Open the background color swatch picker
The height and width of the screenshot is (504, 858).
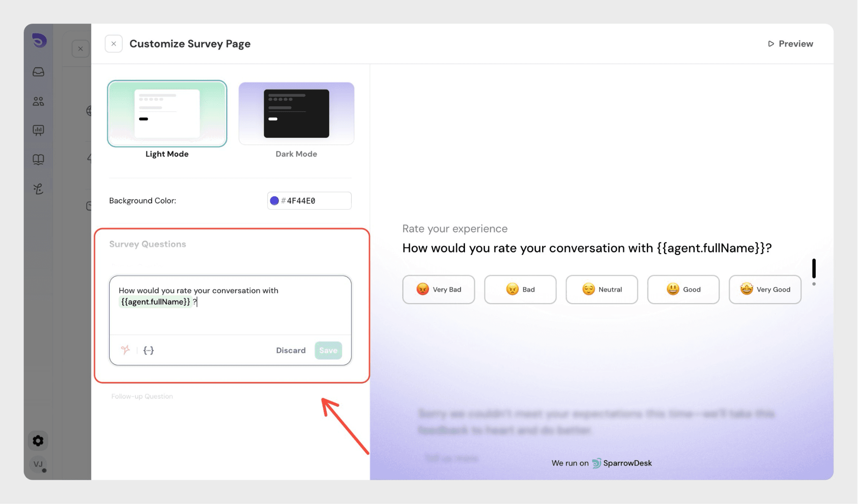coord(274,201)
